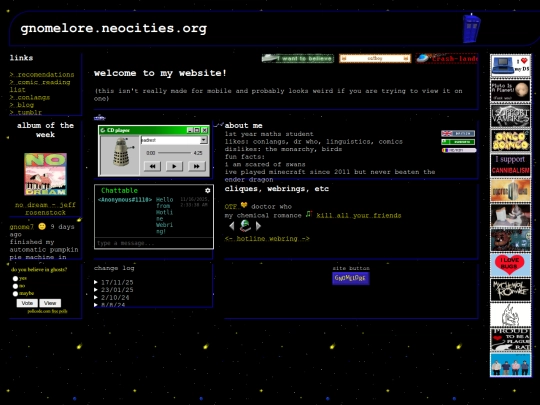The width and height of the screenshot is (540, 405).
Task: Select 'maybe' in the ghosts poll
Action: click(x=15, y=294)
